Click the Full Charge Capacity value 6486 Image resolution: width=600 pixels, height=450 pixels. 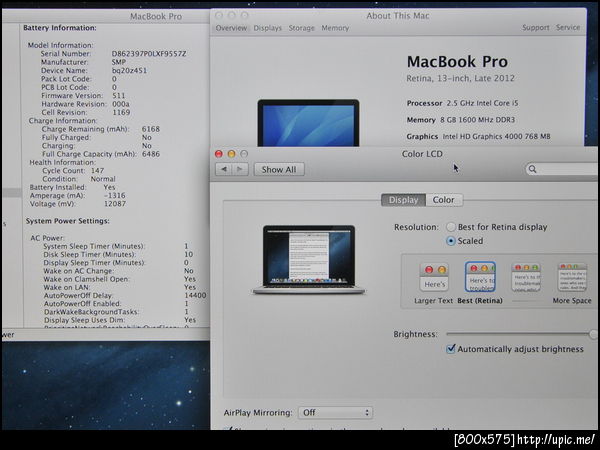coord(151,154)
